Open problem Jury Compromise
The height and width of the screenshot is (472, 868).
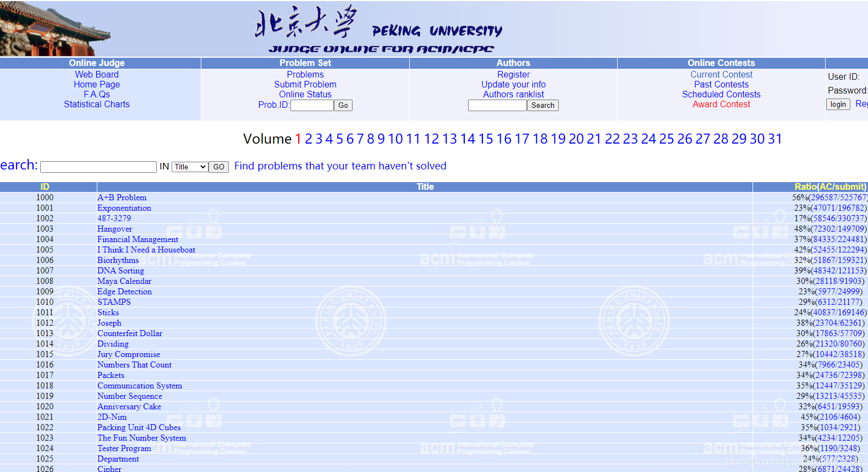click(129, 354)
